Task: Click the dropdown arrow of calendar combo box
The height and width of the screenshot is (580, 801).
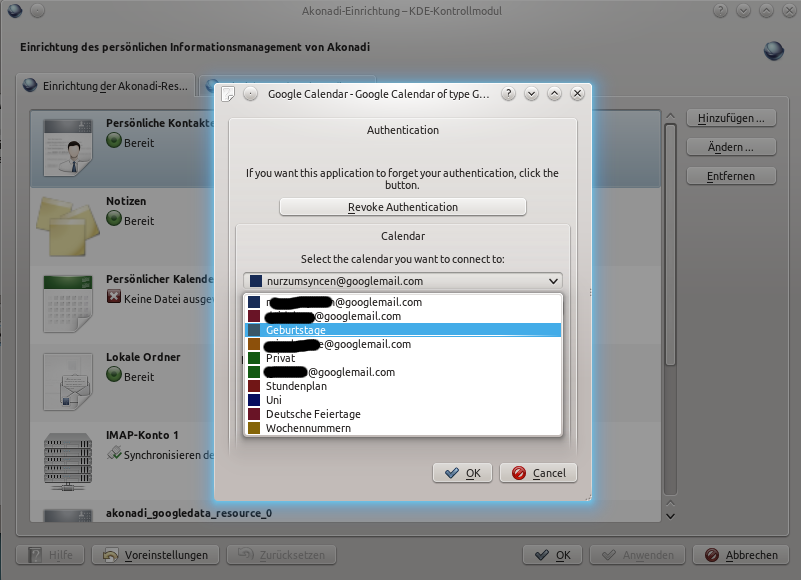Action: pos(553,281)
